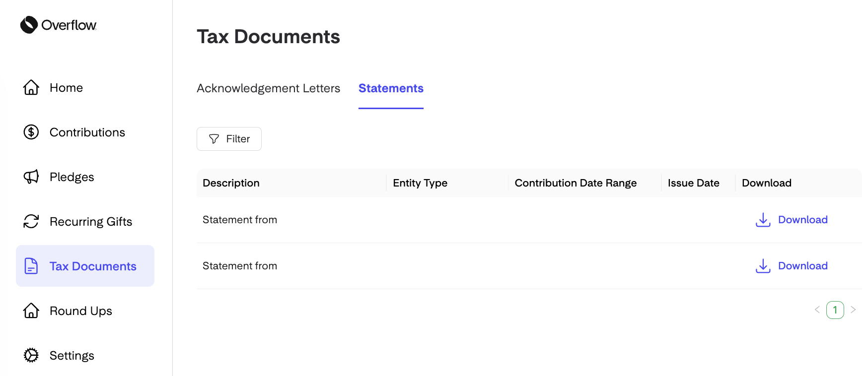Click the Contributions dollar-sign icon
Screen dimensions: 868x376
pos(31,132)
